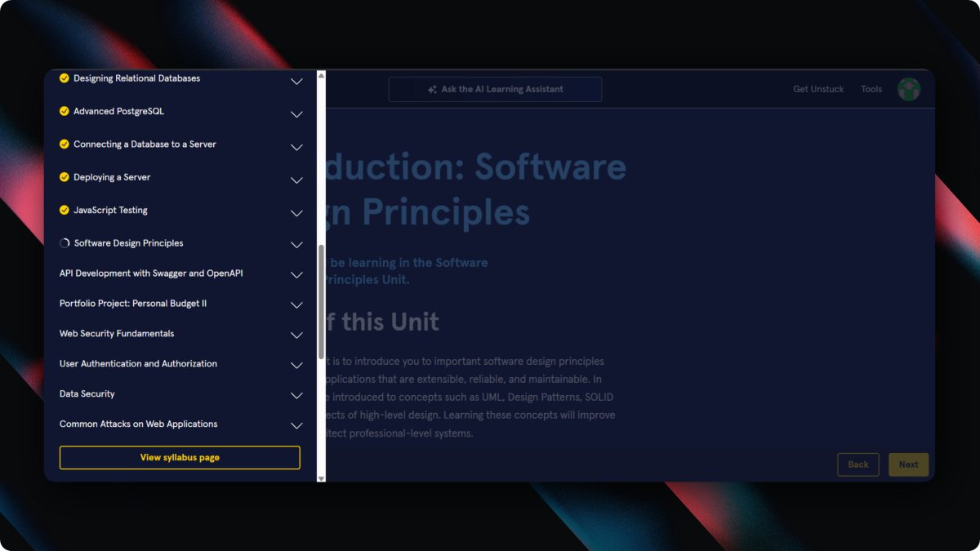Select the User Authentication and Authorization title

click(138, 364)
